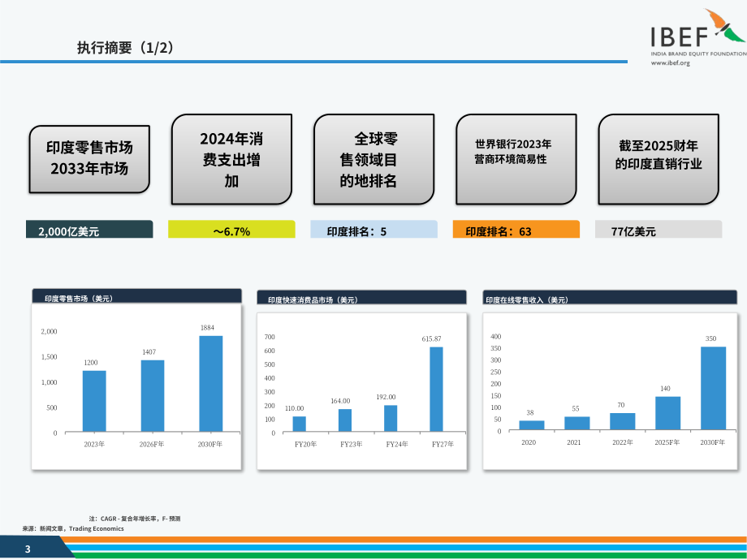
Task: Select the ~6.7% yellow label
Action: coord(231,230)
